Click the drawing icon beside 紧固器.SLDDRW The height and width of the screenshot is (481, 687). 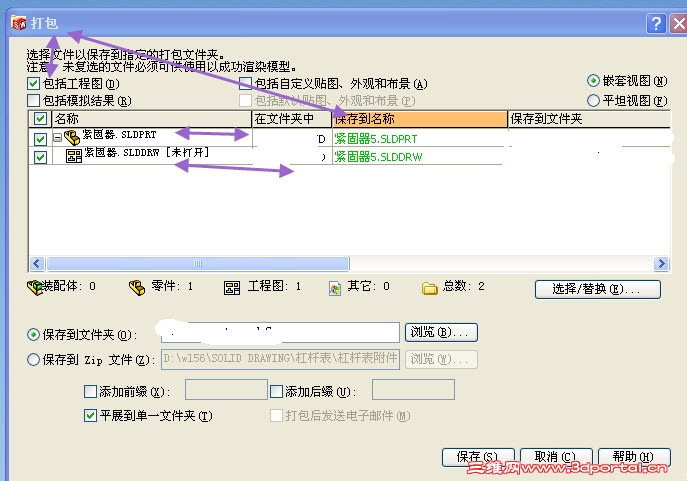pyautogui.click(x=74, y=156)
